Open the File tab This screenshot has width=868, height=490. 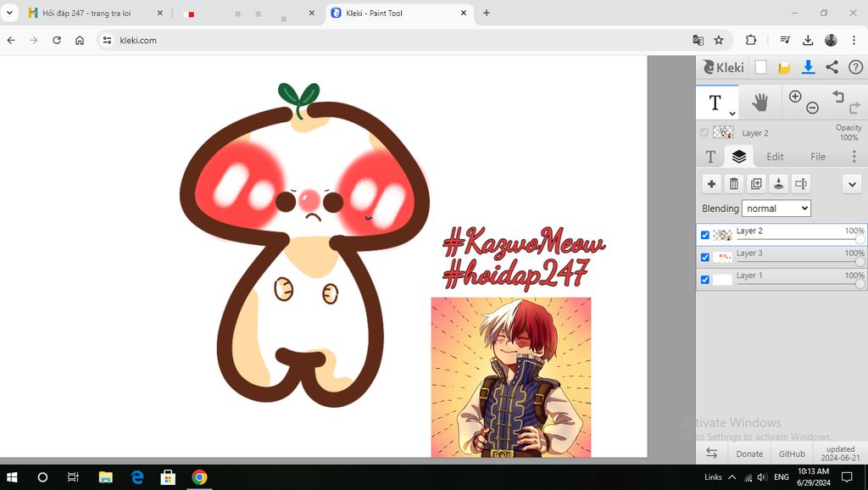point(818,157)
